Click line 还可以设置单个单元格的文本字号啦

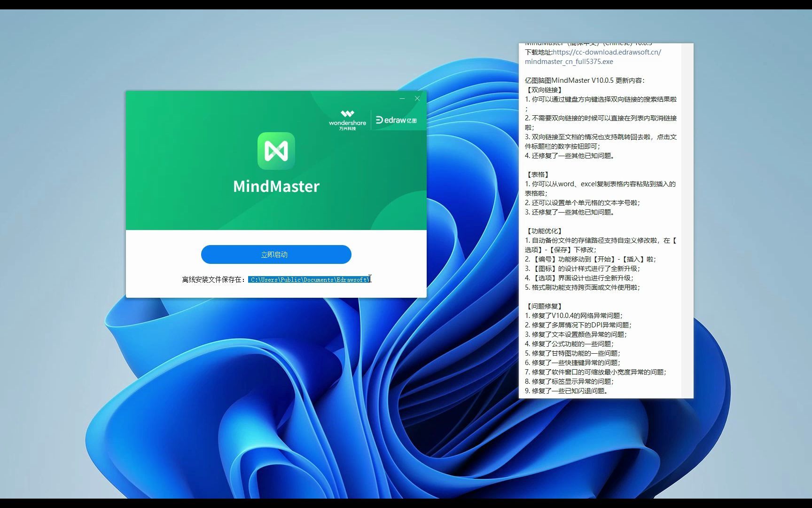pyautogui.click(x=583, y=203)
